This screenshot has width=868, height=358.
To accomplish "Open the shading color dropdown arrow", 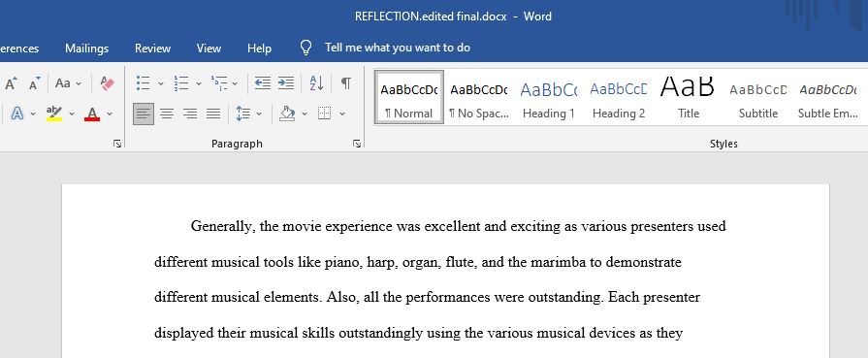I will pos(305,114).
